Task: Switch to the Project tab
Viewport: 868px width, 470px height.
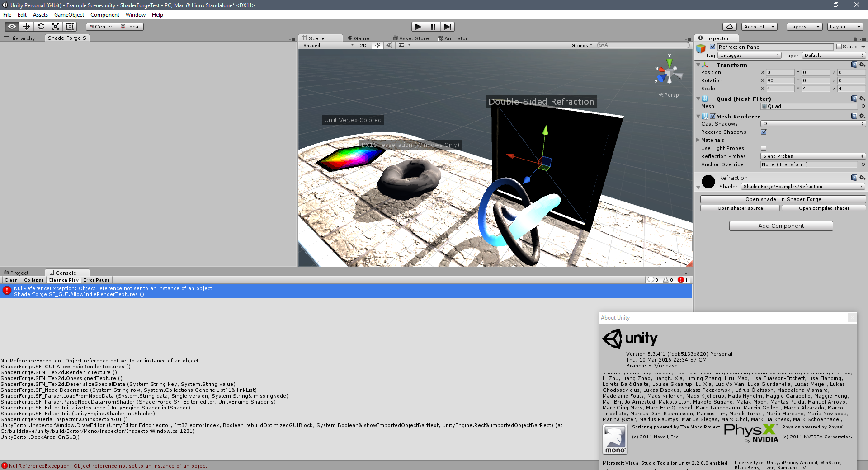Action: [x=16, y=273]
